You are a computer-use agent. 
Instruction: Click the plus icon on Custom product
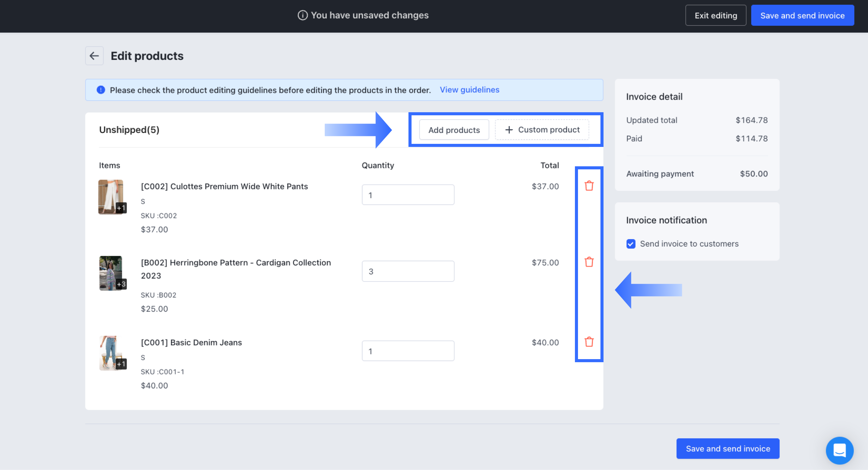click(509, 130)
